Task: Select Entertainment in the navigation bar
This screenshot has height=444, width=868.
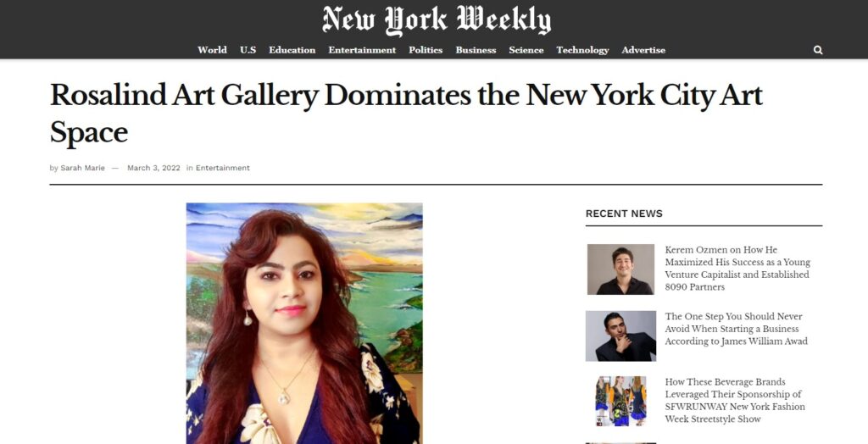Action: point(362,50)
